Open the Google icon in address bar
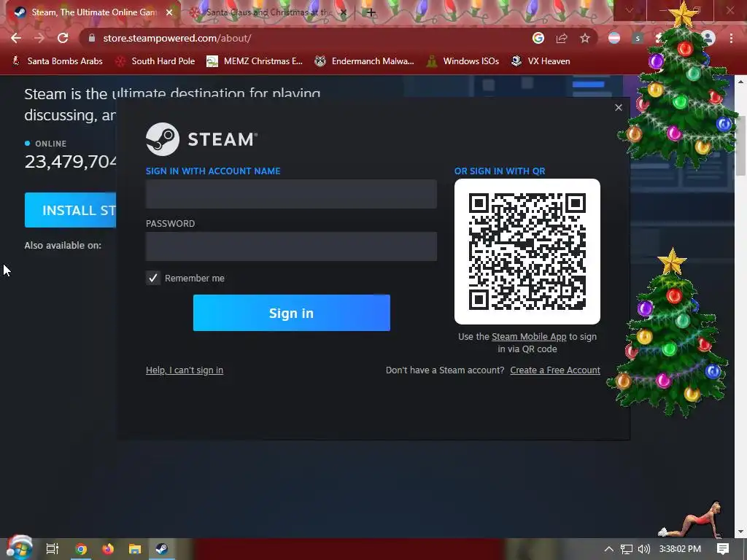 coord(538,38)
